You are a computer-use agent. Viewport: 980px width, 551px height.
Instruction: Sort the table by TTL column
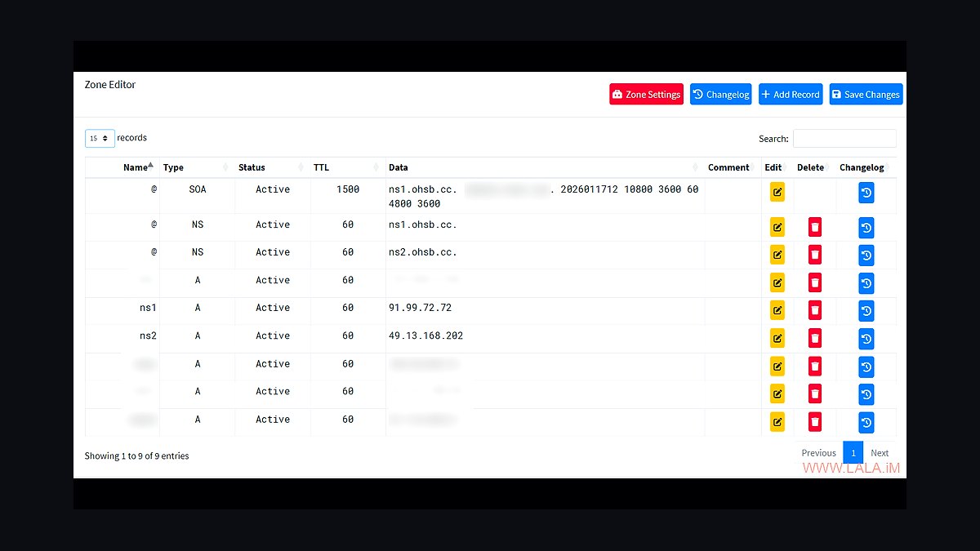(x=347, y=167)
